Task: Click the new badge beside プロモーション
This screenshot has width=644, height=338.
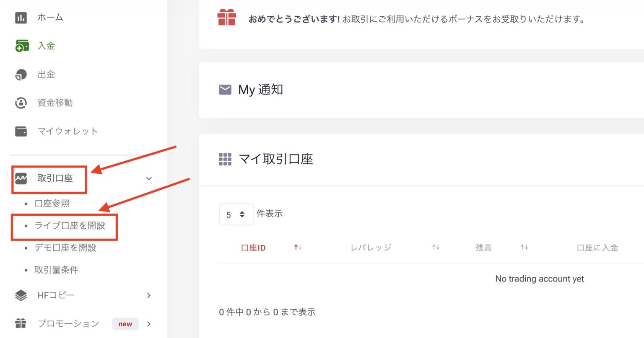Action: click(x=125, y=324)
